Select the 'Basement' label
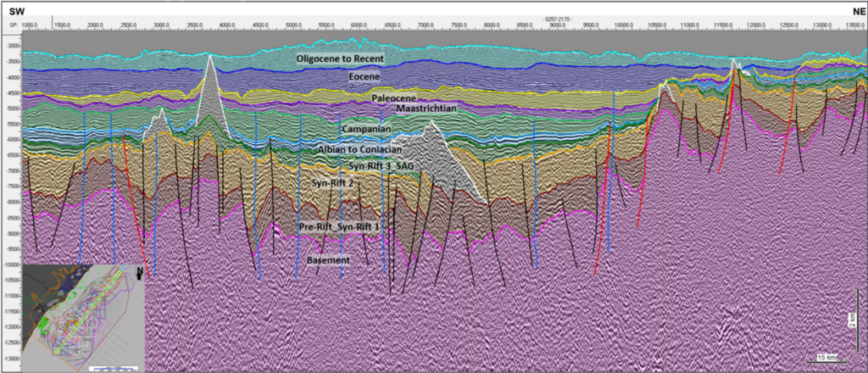 tap(330, 260)
